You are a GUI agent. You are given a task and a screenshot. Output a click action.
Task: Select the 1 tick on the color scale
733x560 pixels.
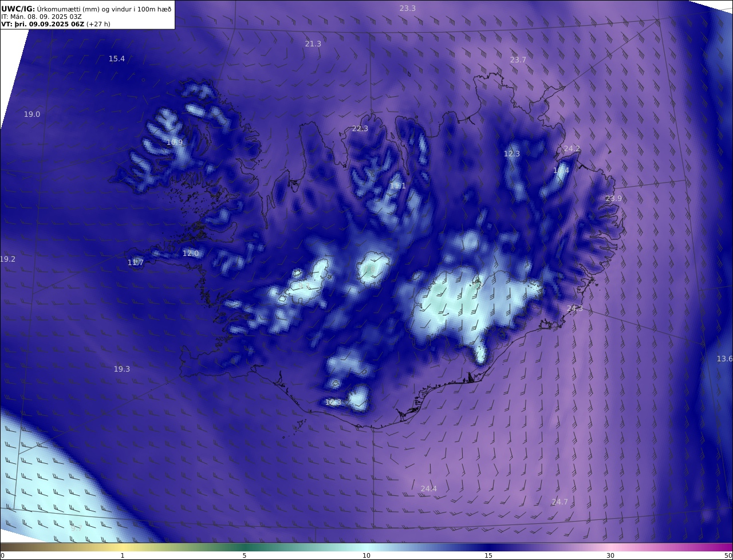[x=123, y=555]
